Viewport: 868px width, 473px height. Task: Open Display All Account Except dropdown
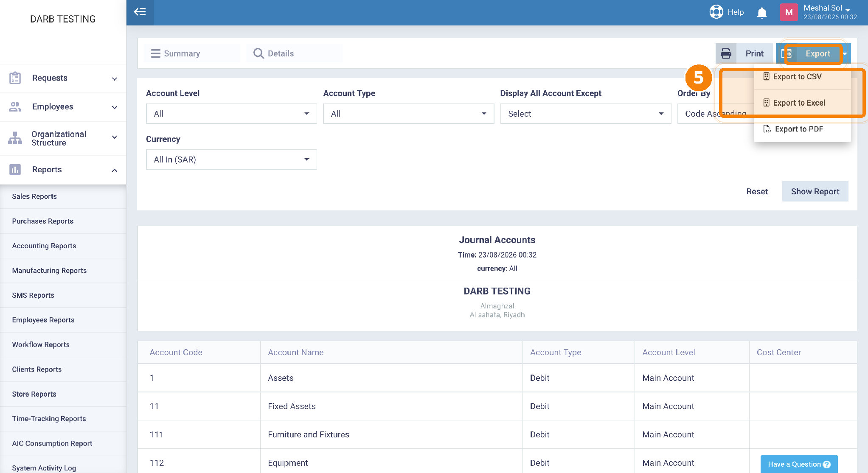point(585,114)
